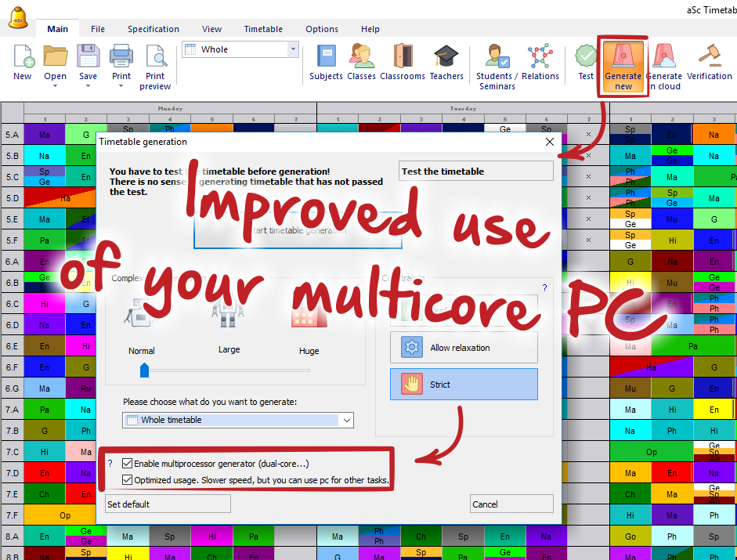737x560 pixels.
Task: Expand the Open button dropdown arrow
Action: click(x=55, y=86)
